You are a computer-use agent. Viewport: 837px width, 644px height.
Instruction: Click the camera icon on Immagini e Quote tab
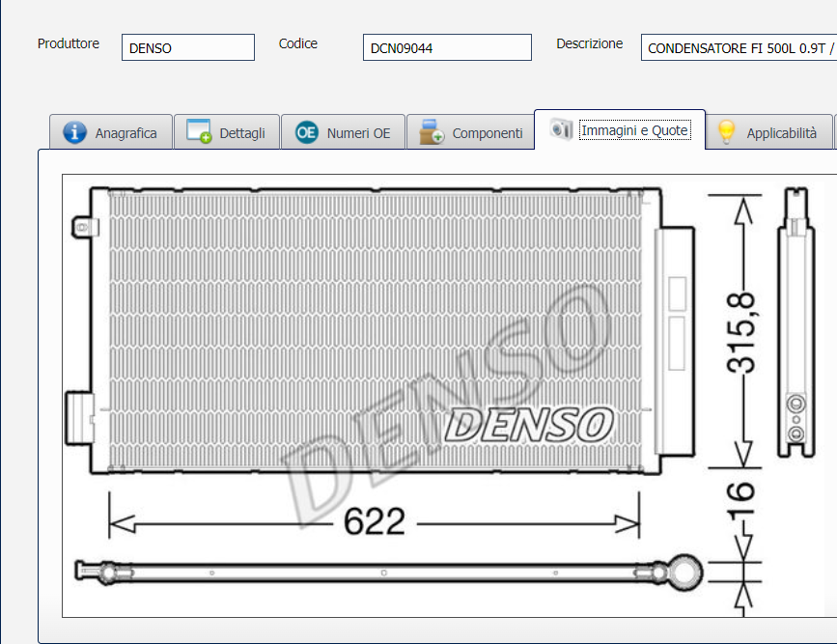[561, 129]
